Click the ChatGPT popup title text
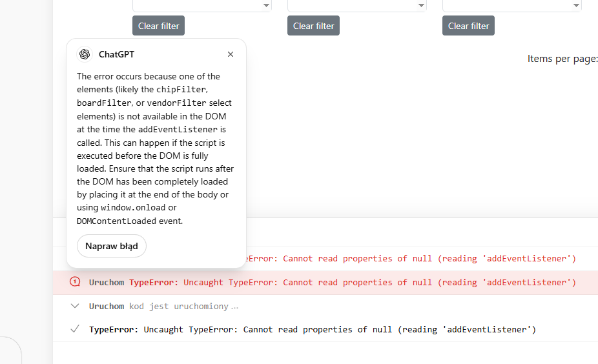This screenshot has width=598, height=364. tap(116, 54)
